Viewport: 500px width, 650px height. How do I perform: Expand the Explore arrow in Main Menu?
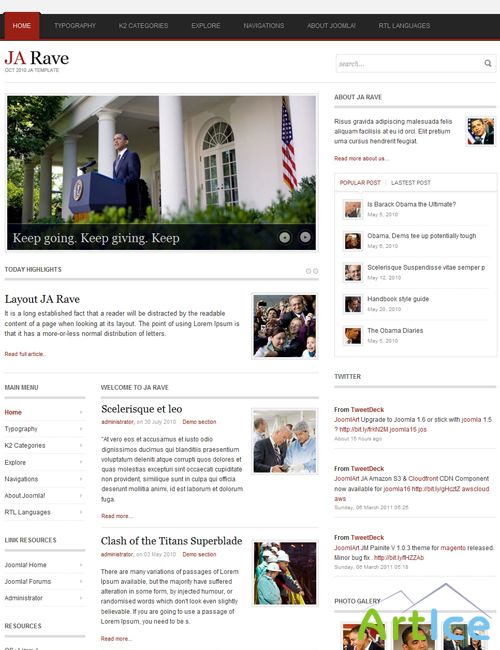pos(81,462)
